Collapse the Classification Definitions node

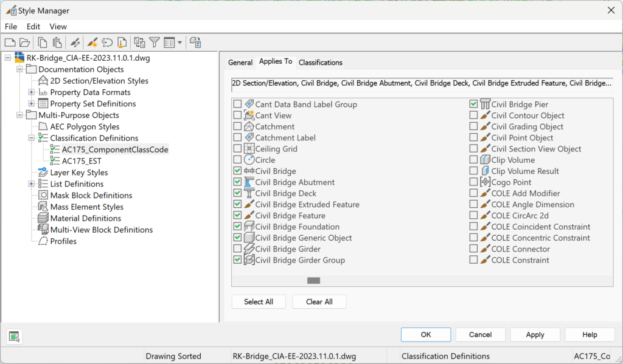[32, 138]
